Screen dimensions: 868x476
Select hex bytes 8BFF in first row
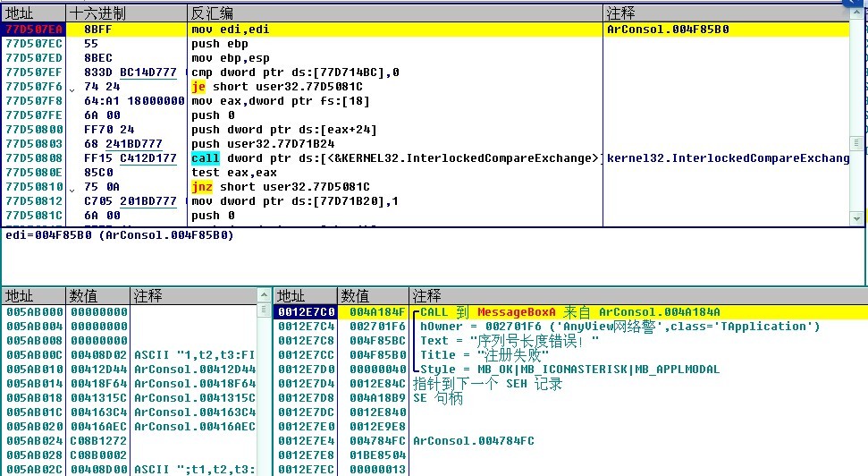[98, 30]
